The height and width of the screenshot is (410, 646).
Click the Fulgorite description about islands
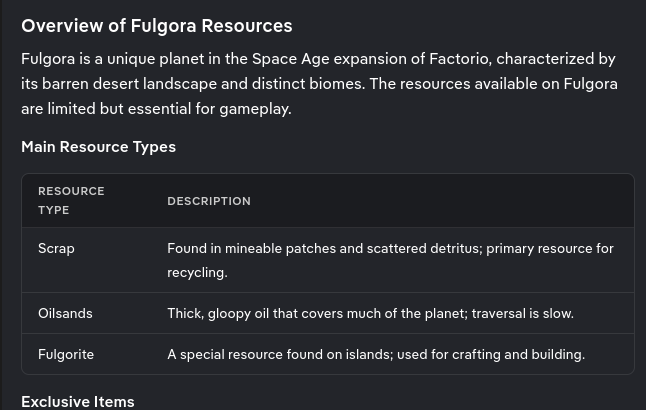(375, 354)
